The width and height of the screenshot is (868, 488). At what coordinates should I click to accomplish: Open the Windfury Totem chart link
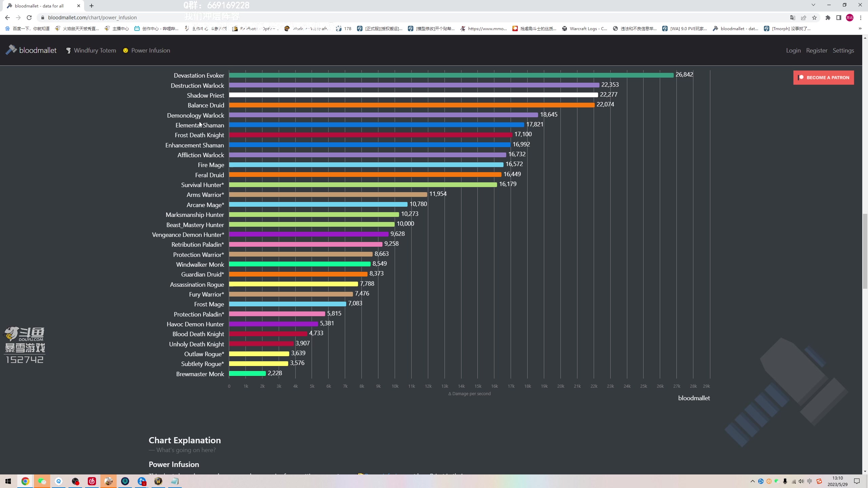(x=91, y=50)
